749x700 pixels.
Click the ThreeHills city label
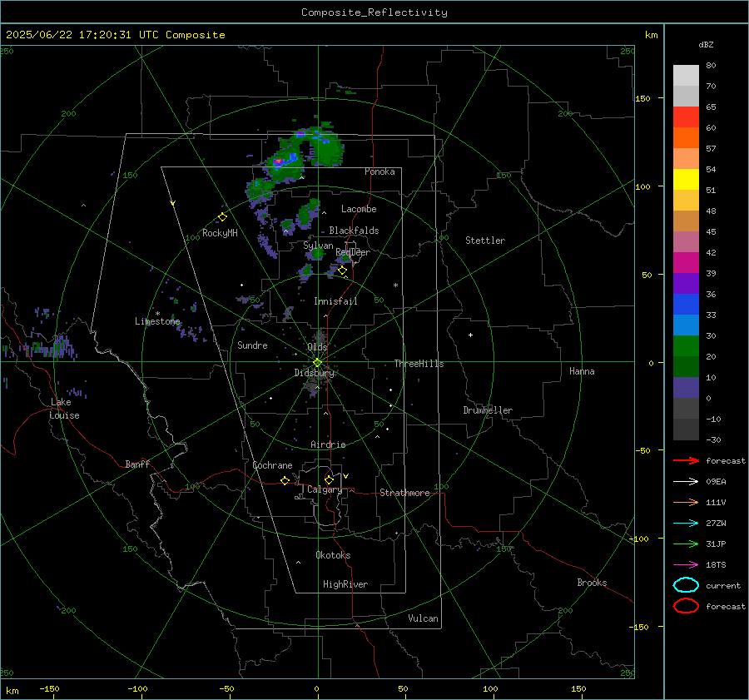[419, 364]
